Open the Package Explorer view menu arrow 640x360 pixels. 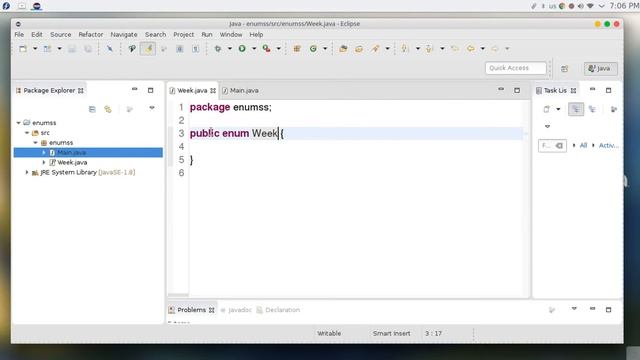(x=152, y=108)
